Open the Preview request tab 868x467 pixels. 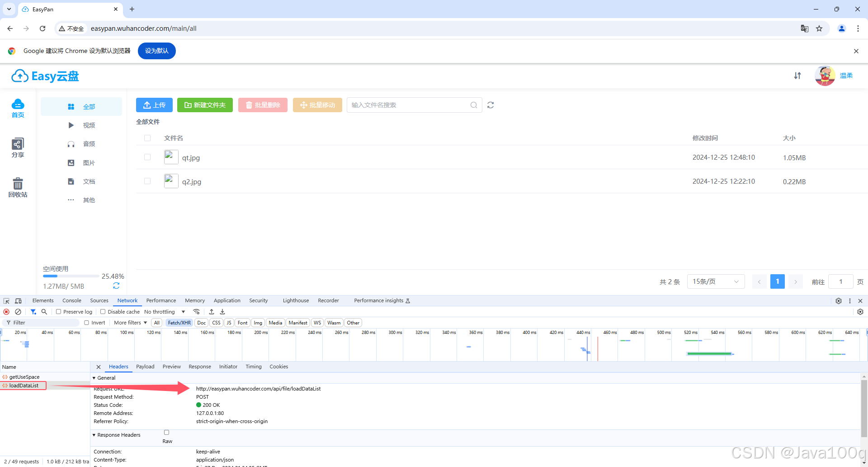172,367
